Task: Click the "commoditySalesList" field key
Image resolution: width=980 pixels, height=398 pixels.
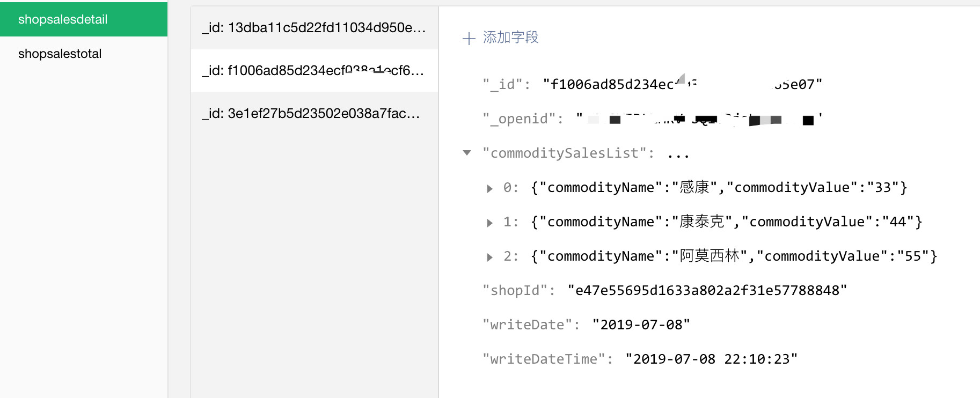Action: [568, 153]
